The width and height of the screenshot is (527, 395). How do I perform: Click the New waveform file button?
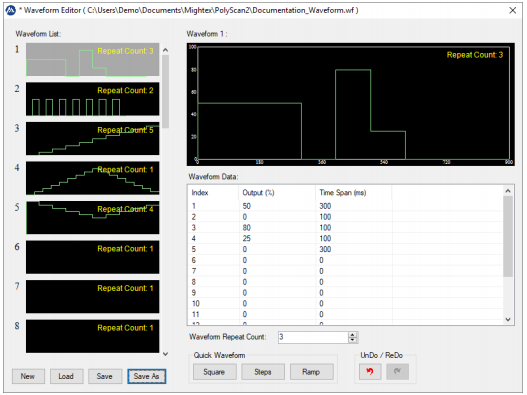[28, 376]
